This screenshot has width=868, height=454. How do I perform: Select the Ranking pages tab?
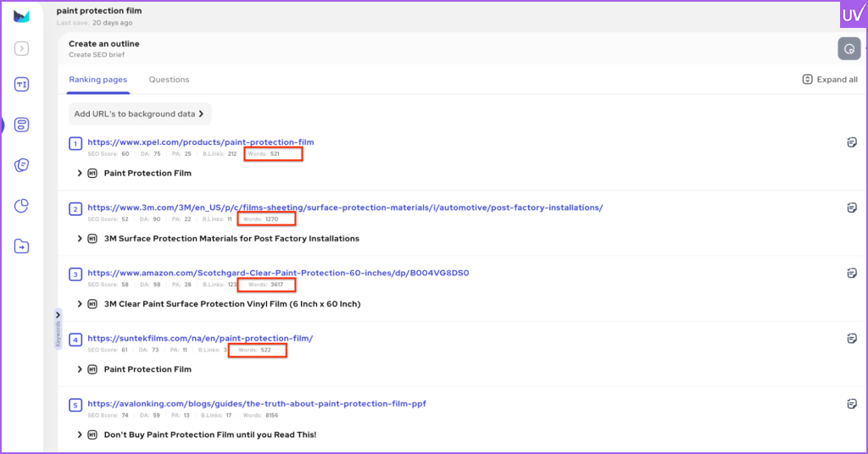[98, 80]
